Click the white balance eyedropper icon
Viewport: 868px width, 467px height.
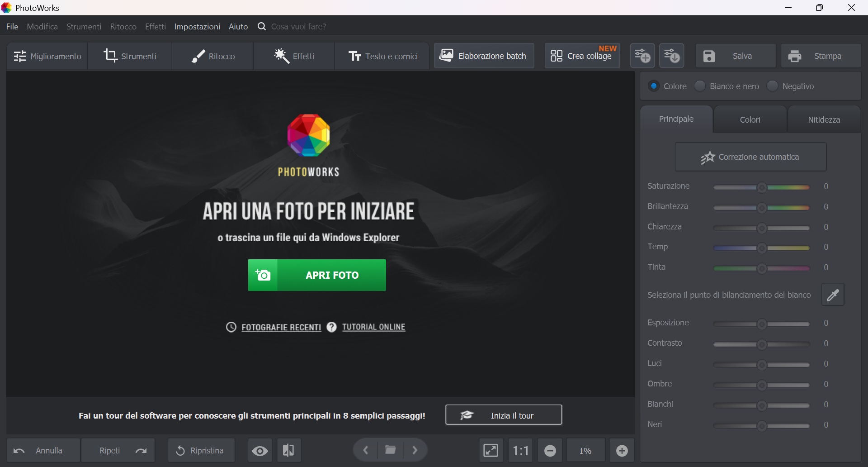833,295
